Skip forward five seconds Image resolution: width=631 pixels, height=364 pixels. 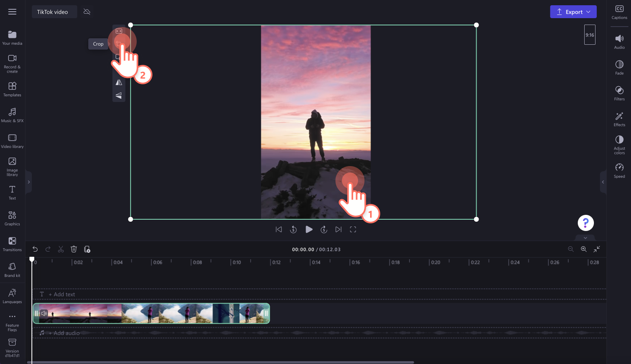(324, 229)
